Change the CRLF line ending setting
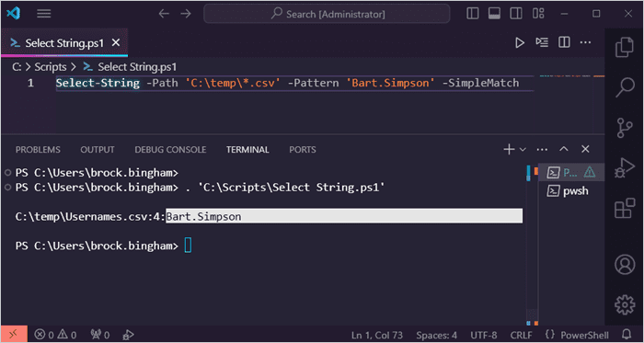This screenshot has height=343, width=644. pos(522,336)
